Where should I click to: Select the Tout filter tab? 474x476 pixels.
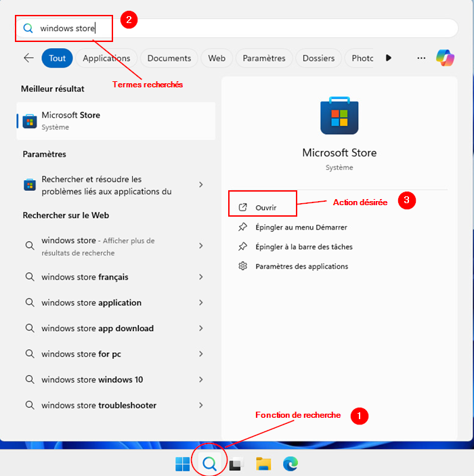pyautogui.click(x=57, y=58)
